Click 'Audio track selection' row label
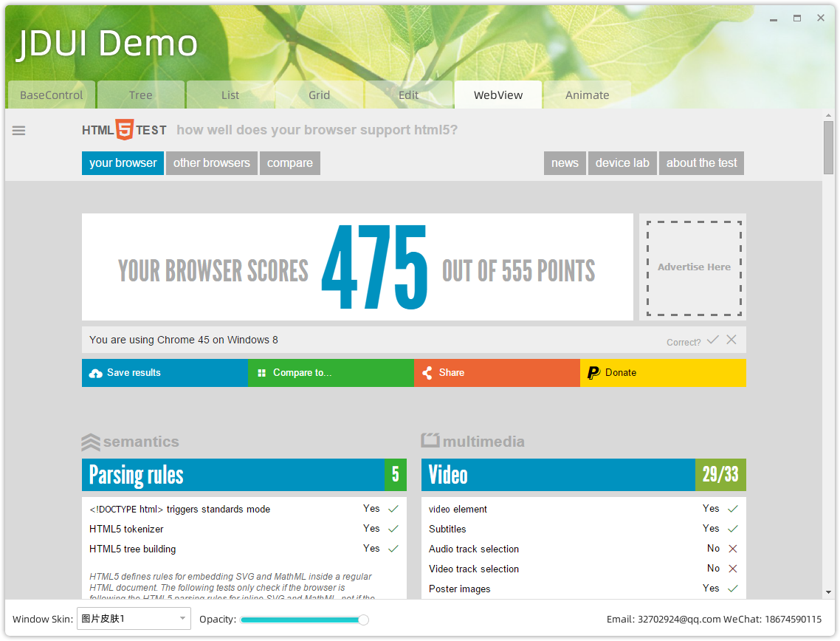This screenshot has height=641, width=840. tap(474, 549)
